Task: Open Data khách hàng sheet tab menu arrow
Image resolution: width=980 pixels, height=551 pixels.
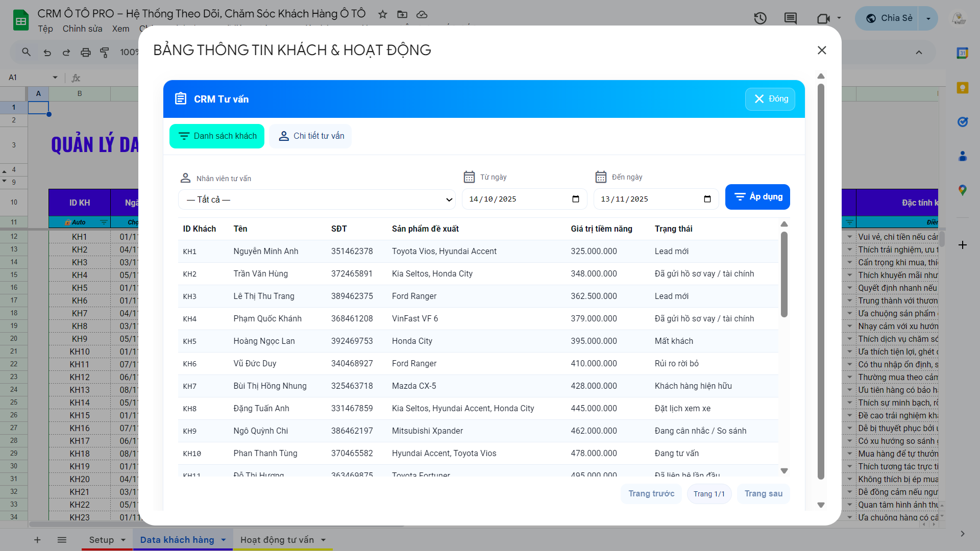Action: coord(224,540)
